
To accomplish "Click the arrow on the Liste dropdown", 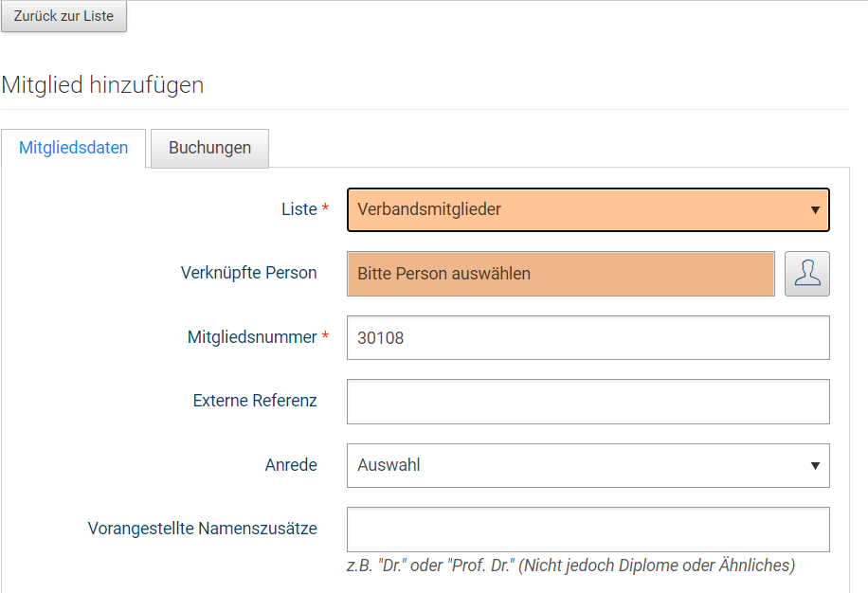I will [x=814, y=210].
